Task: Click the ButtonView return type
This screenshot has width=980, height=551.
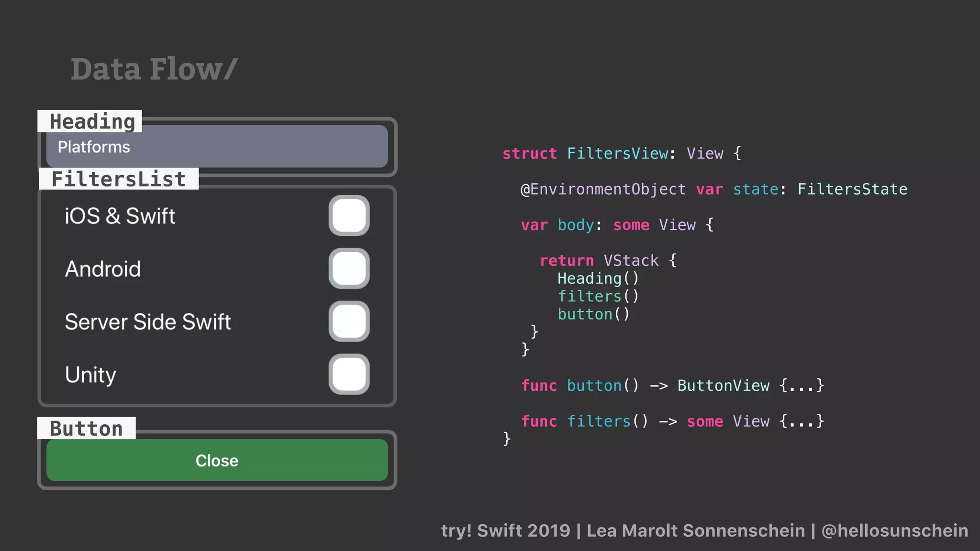Action: [724, 386]
